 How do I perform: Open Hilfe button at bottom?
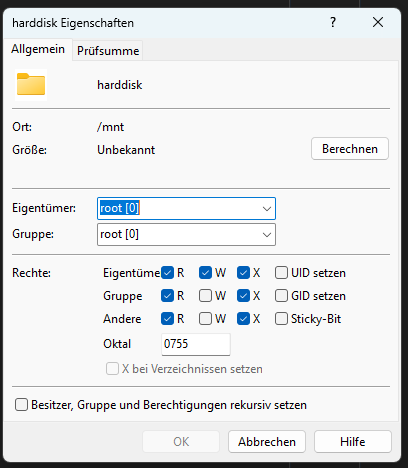click(x=353, y=442)
